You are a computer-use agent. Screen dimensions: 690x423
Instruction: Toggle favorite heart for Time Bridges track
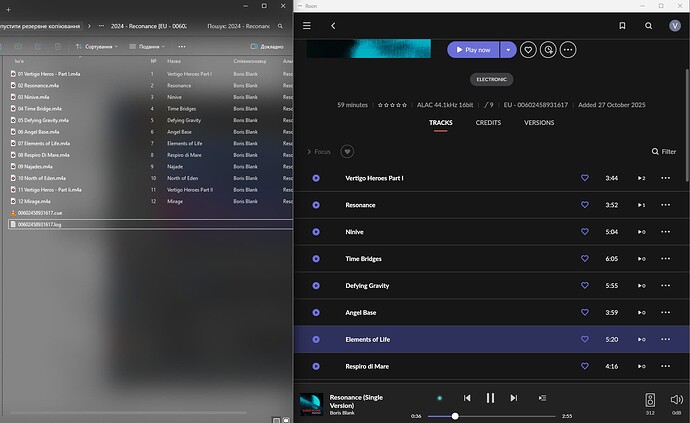pyautogui.click(x=585, y=258)
